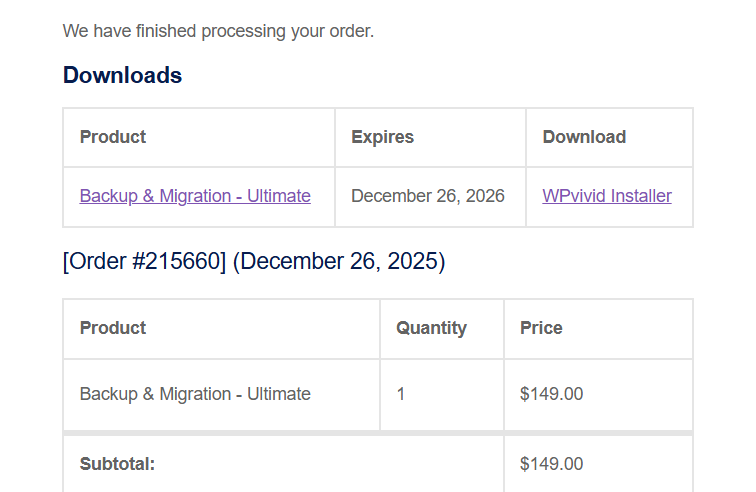Download the WPvivid Installer
Screen dimensions: 756x492
click(x=607, y=196)
